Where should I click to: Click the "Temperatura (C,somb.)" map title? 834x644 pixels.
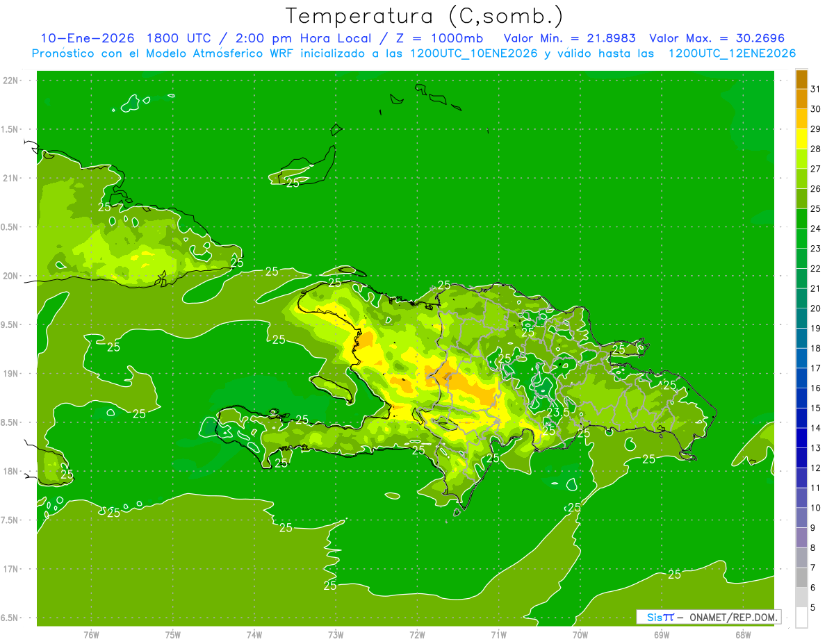pyautogui.click(x=424, y=15)
